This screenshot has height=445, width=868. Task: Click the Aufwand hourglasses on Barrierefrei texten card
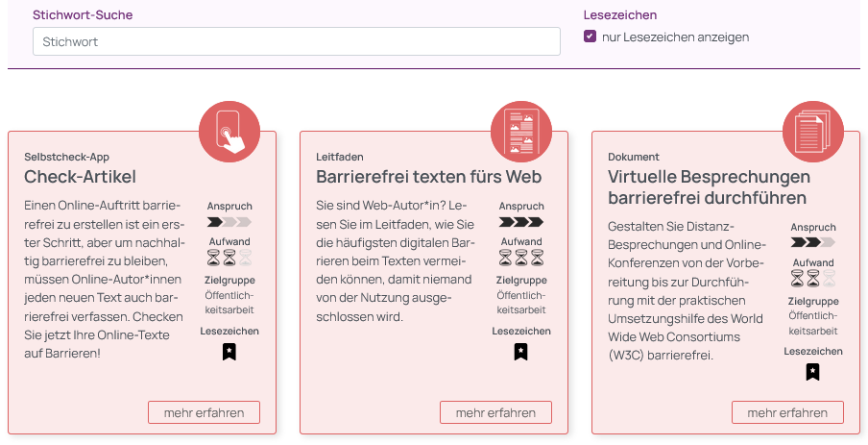(x=521, y=258)
